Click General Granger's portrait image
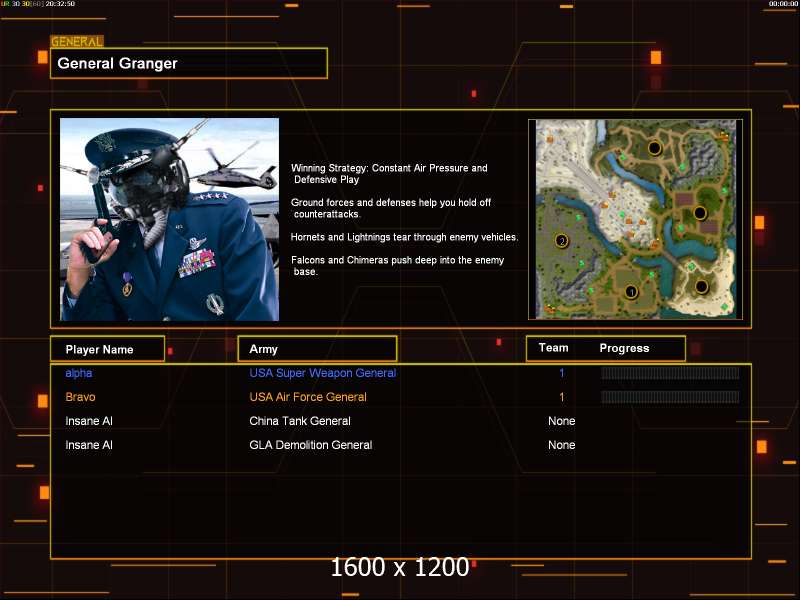Viewport: 800px width, 600px height. click(x=169, y=219)
